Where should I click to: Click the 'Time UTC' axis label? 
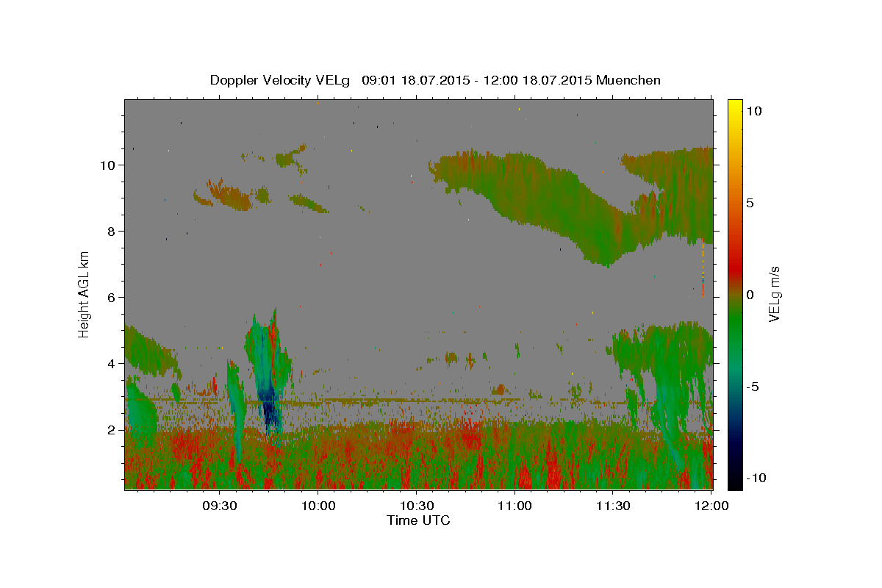click(418, 520)
